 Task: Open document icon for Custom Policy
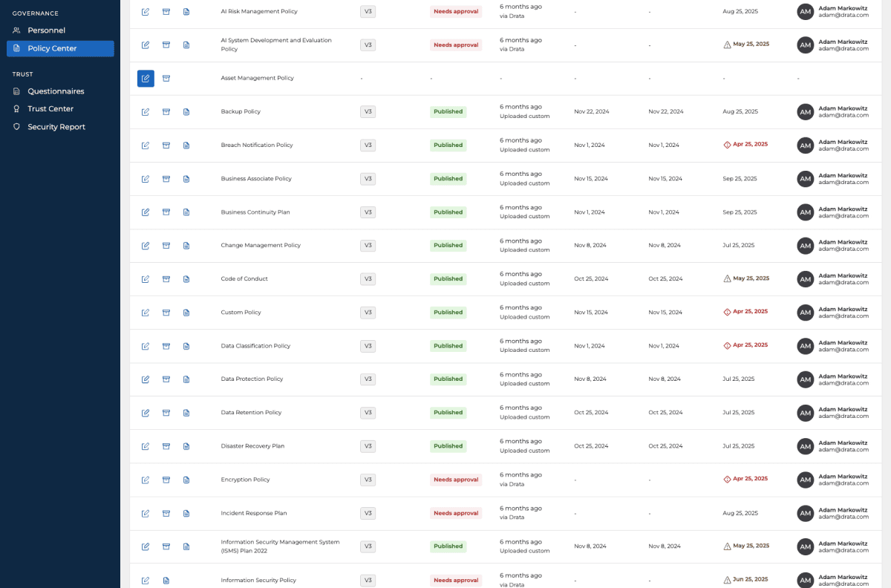coord(186,313)
